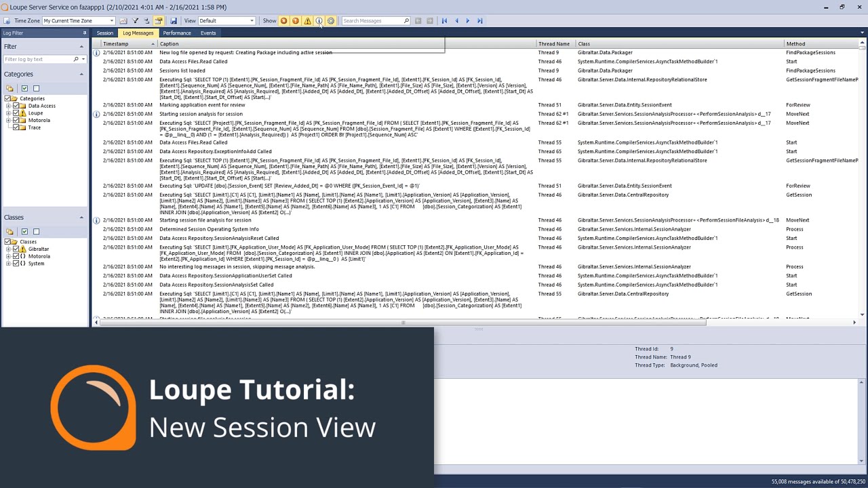Toggle the Gibraltar class checkbox

point(16,249)
